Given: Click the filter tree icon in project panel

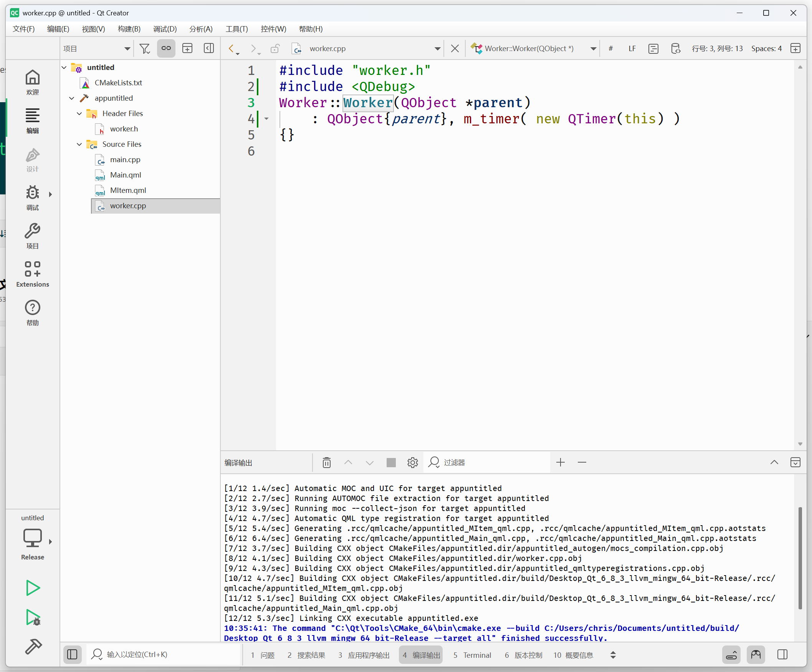Looking at the screenshot, I should (x=145, y=48).
